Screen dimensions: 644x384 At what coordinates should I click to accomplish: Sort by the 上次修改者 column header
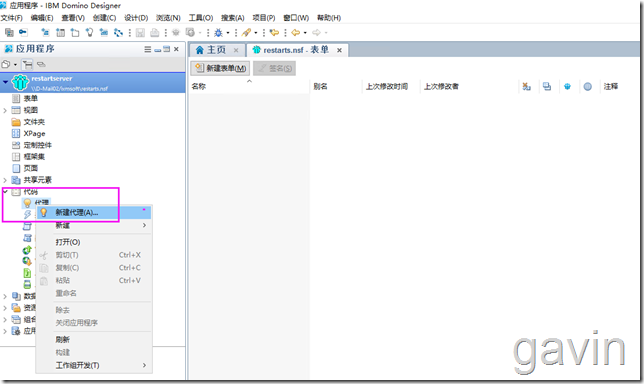441,86
